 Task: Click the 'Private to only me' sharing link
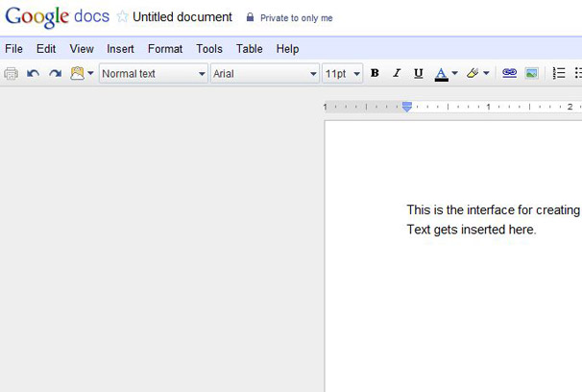[x=296, y=18]
